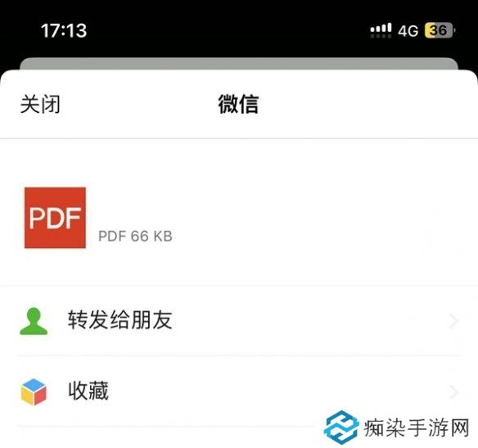Tap the green contact silhouette icon
This screenshot has width=478, height=448.
34,321
